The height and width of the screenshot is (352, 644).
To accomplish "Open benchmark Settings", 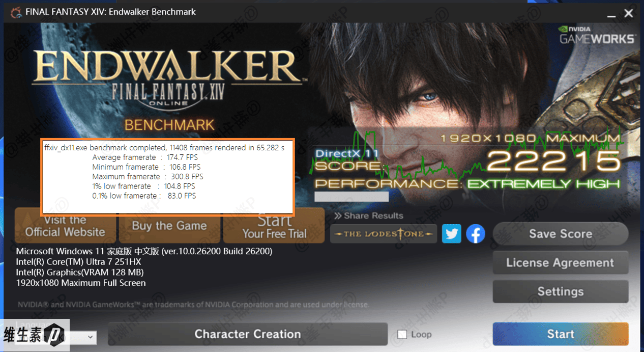I will [x=561, y=291].
